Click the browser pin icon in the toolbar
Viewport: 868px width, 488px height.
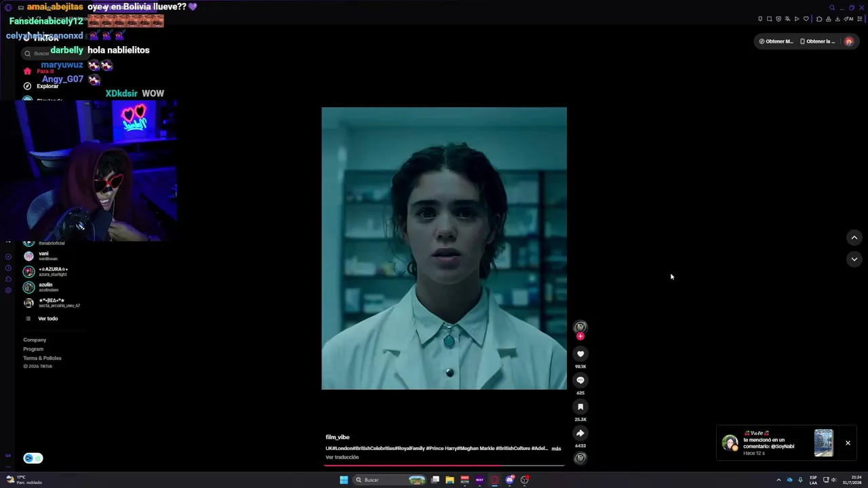coord(760,19)
